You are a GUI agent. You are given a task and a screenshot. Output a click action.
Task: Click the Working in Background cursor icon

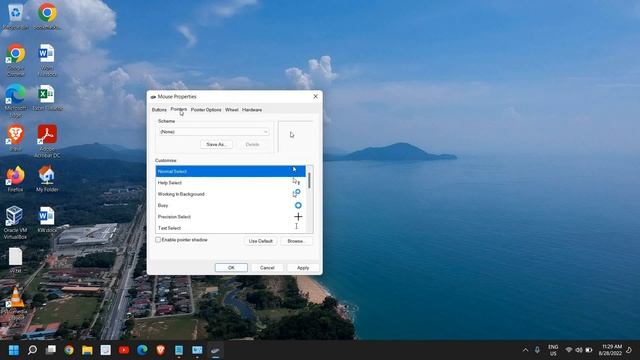point(297,193)
